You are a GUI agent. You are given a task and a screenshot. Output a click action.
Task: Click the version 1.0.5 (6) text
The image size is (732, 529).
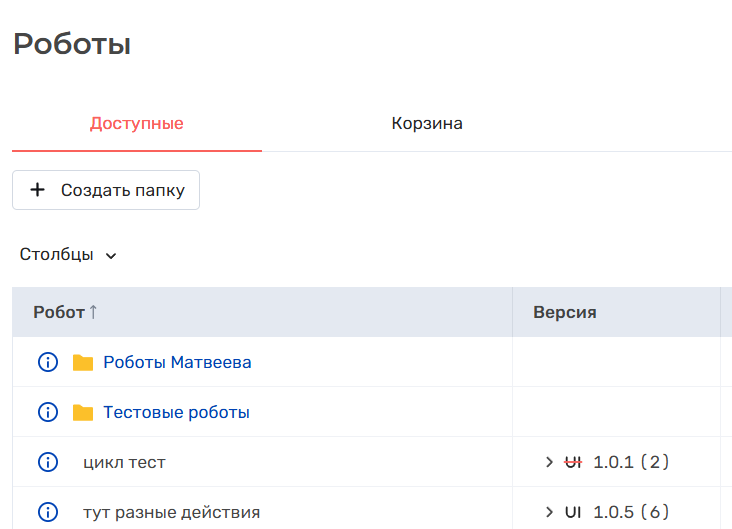(x=631, y=512)
